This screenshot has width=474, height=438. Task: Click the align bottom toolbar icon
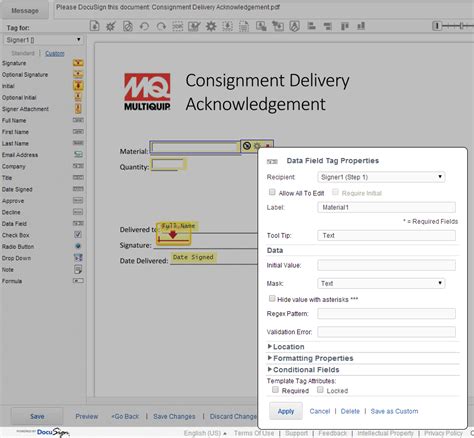pos(361,26)
